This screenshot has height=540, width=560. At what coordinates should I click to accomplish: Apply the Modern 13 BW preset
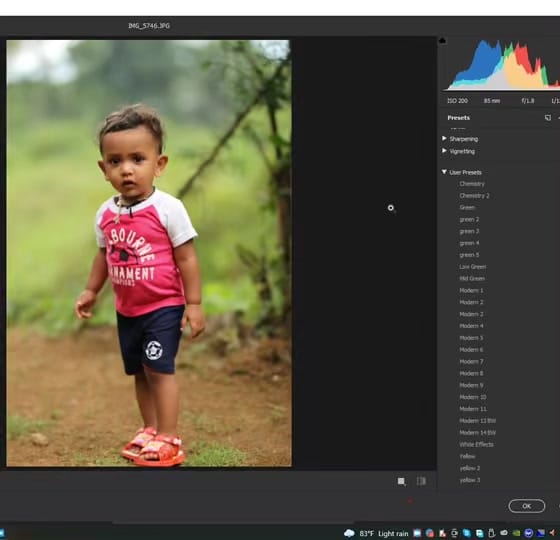point(478,421)
